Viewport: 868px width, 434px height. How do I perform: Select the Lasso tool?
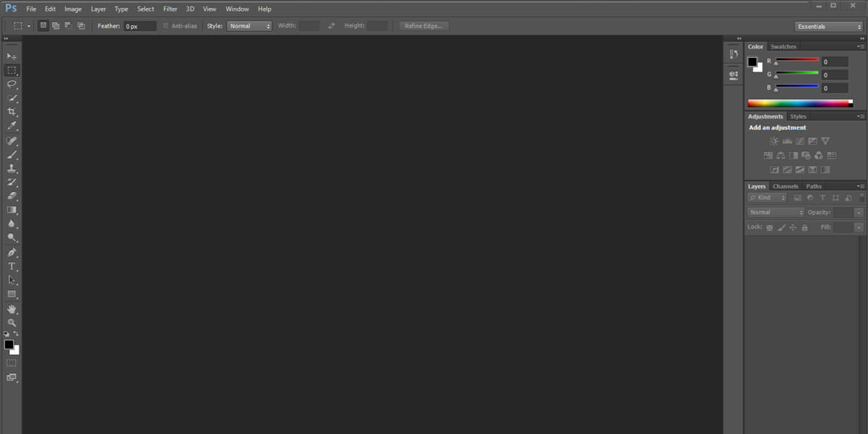point(12,84)
